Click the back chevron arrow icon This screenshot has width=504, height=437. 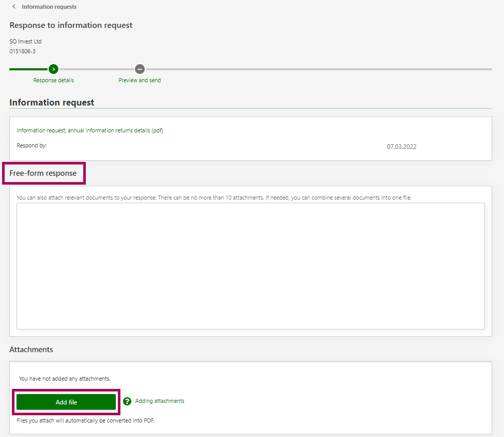(14, 7)
